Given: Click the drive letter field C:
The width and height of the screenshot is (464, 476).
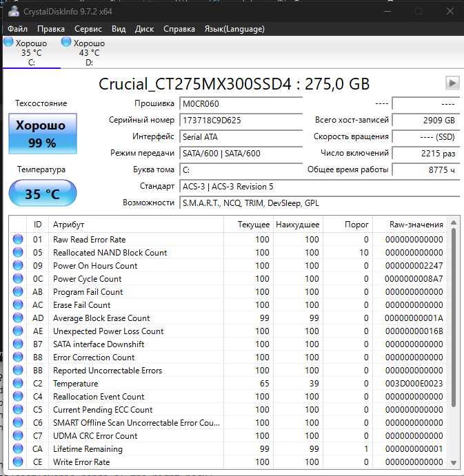Looking at the screenshot, I should coord(241,170).
